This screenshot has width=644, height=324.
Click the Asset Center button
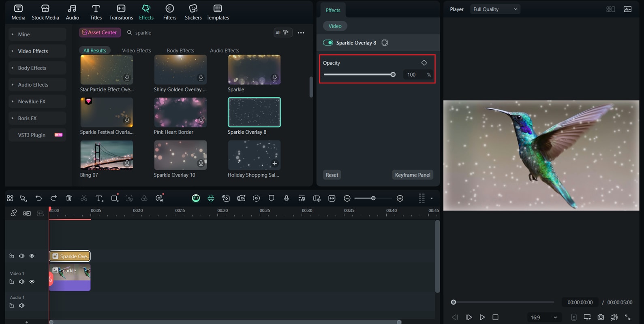[x=100, y=32]
